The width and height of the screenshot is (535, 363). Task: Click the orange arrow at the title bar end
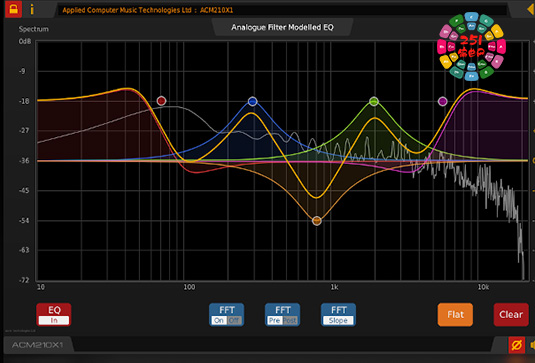pyautogui.click(x=531, y=9)
